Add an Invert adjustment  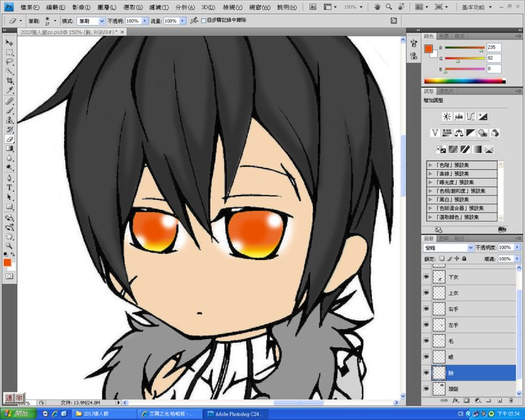441,150
